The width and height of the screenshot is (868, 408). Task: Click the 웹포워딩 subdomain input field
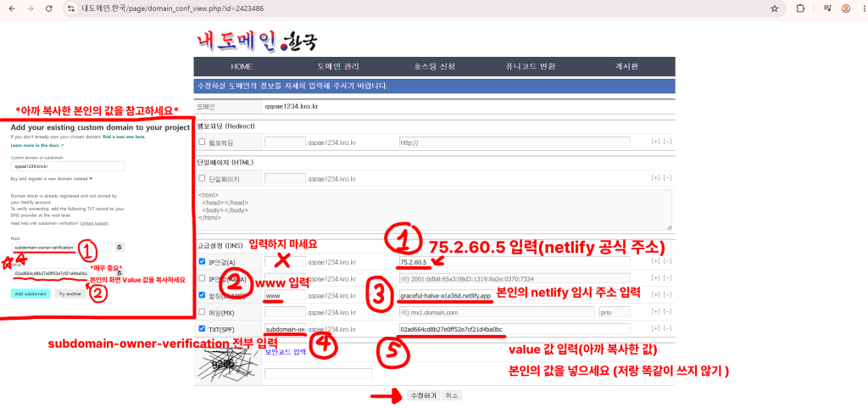pyautogui.click(x=285, y=142)
